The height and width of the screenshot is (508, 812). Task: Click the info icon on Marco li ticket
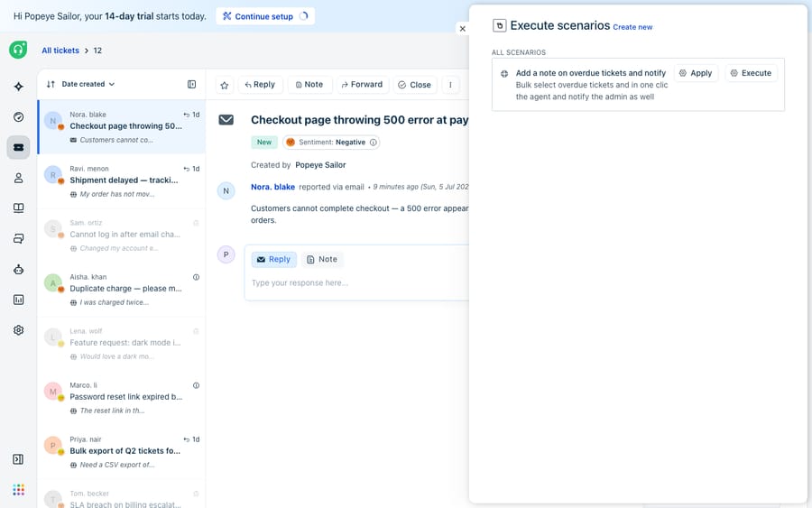coord(197,385)
